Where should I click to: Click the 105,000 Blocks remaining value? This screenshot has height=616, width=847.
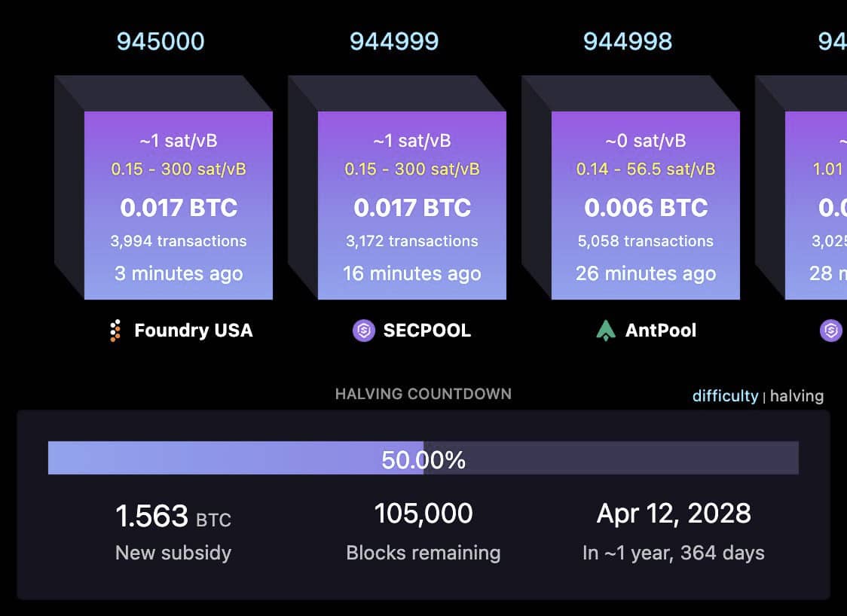[423, 514]
